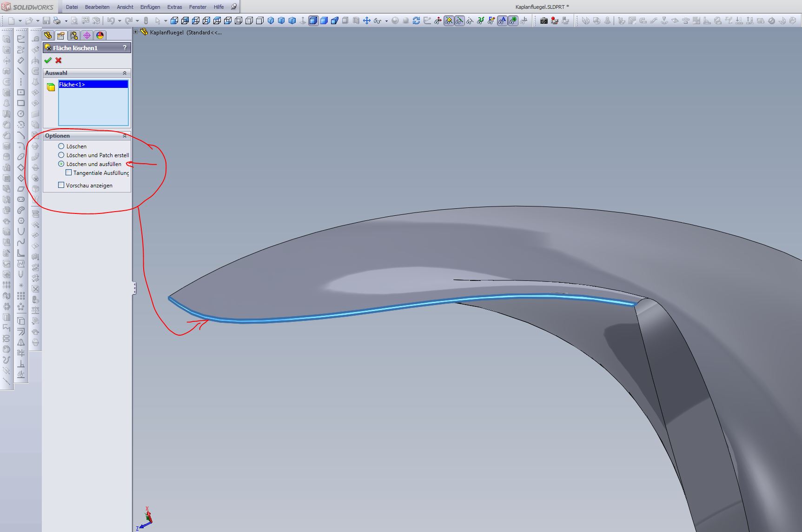Click the Print icon in toolbar
This screenshot has width=802, height=532.
(x=57, y=20)
